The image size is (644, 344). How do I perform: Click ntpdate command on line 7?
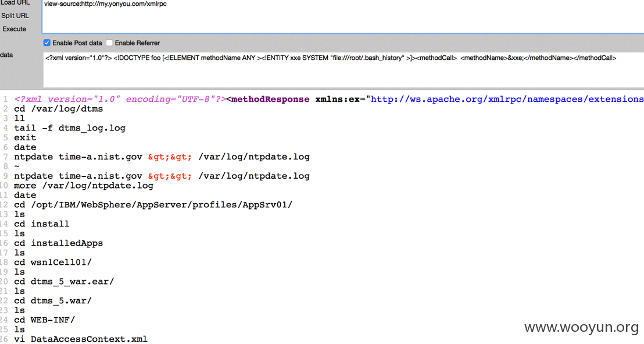[x=162, y=157]
